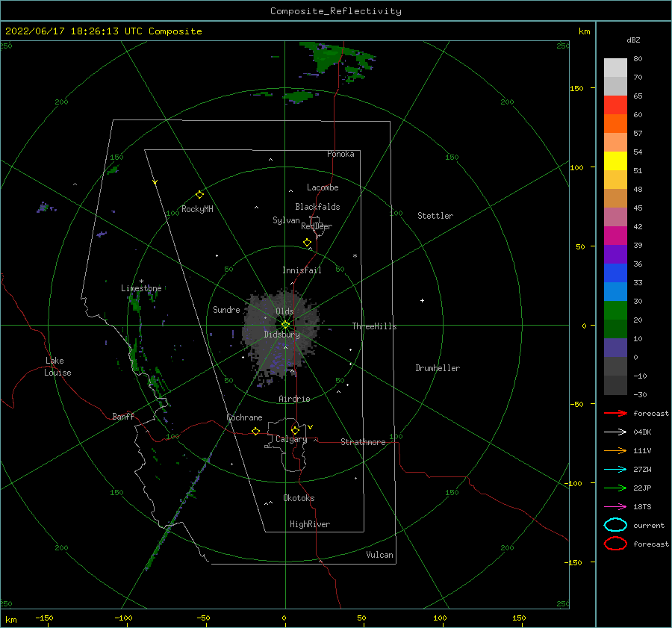
Task: Click the Didsbury label
Action: pos(282,335)
